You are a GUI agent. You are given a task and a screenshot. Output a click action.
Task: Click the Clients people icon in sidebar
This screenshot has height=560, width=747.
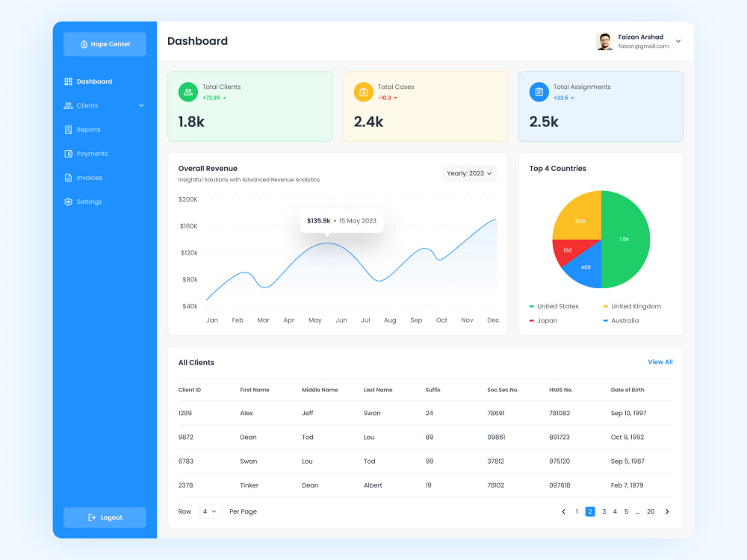[68, 106]
